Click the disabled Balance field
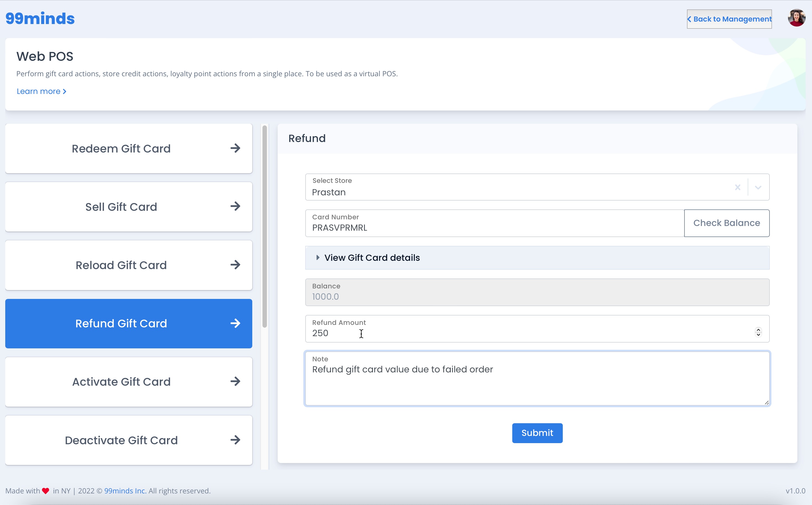This screenshot has height=505, width=812. click(x=537, y=292)
